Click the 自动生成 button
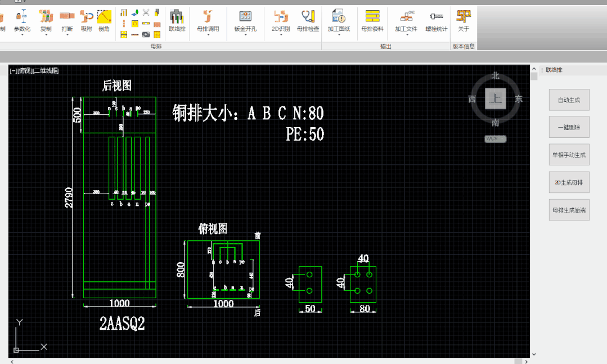607x364 pixels. point(569,100)
